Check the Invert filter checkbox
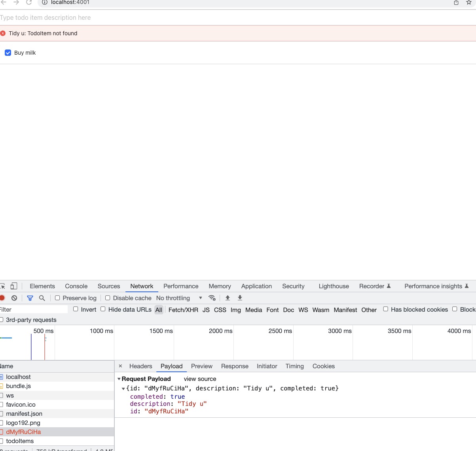476x451 pixels. click(x=76, y=309)
